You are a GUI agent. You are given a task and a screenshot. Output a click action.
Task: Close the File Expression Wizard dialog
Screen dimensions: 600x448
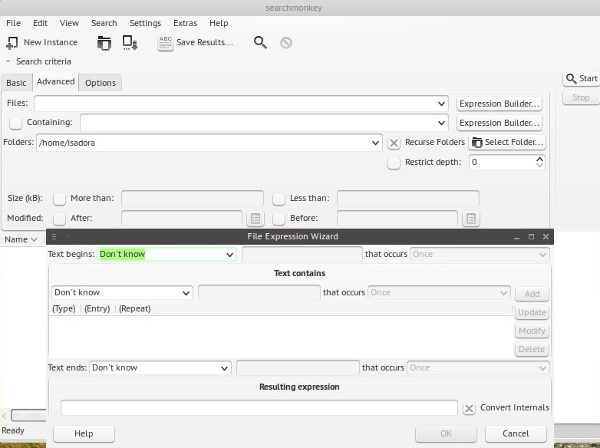(x=546, y=237)
